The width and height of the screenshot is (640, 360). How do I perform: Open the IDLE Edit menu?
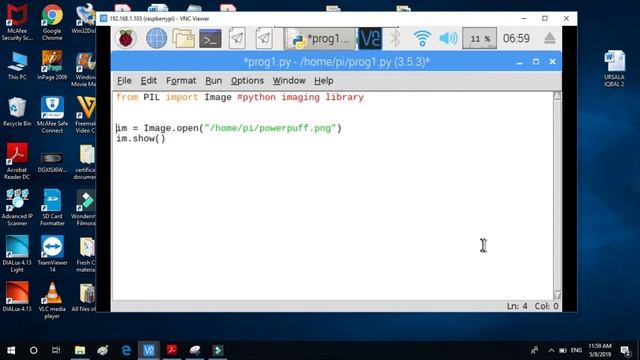(x=149, y=81)
